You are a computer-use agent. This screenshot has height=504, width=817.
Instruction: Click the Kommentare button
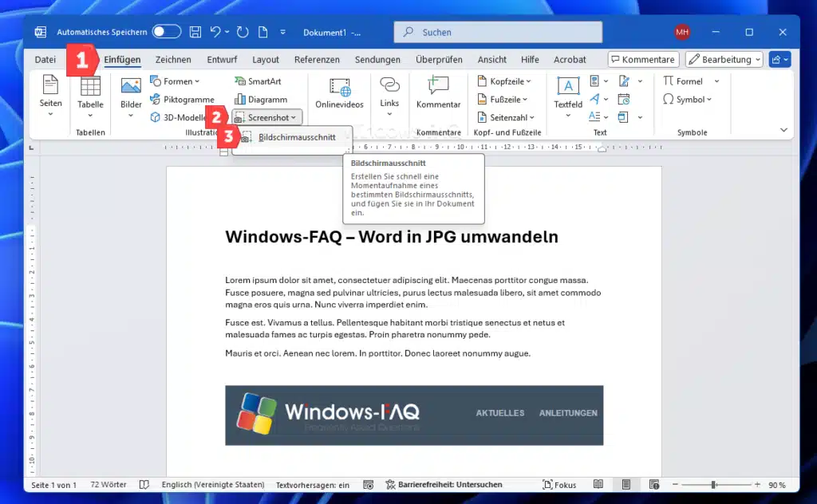pos(644,59)
